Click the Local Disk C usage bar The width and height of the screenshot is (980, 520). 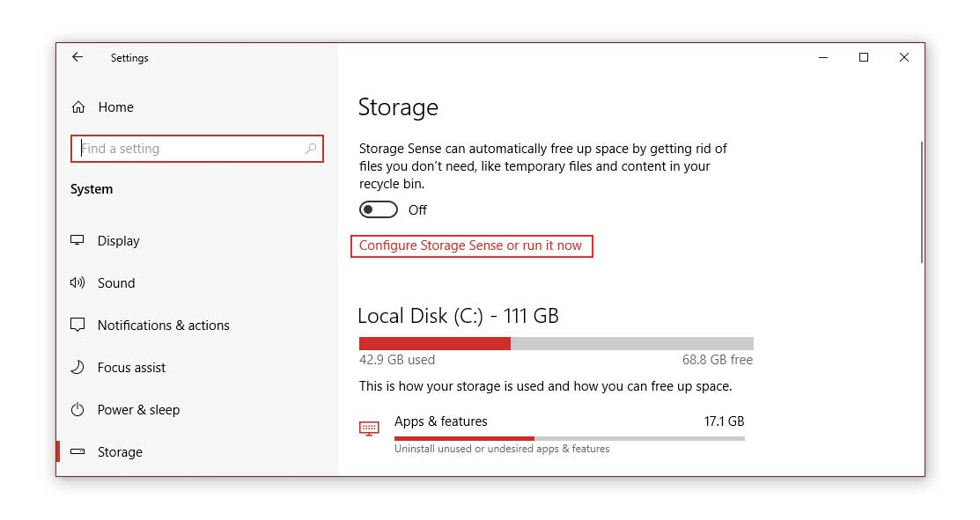click(x=556, y=343)
